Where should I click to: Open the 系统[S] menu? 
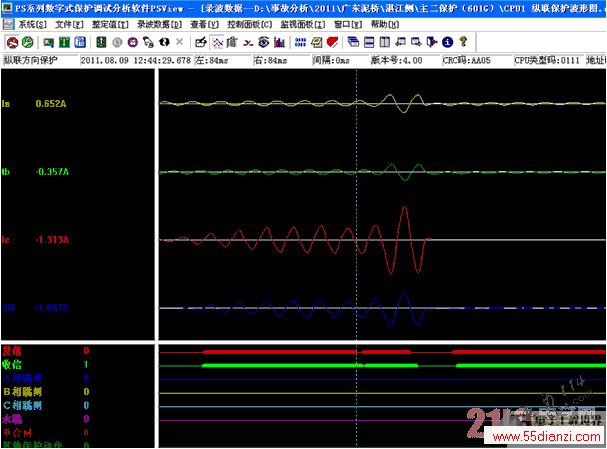tap(33, 24)
